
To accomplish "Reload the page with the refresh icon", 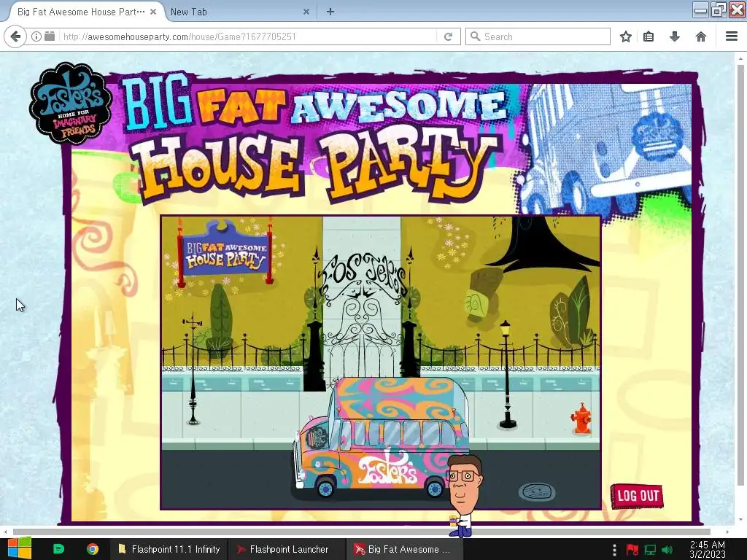I will click(448, 36).
